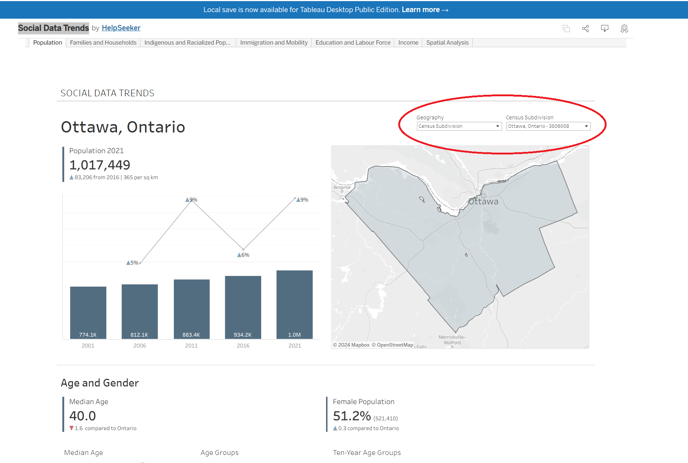Select the 2021 population bar
The height and width of the screenshot is (463, 688).
pos(294,305)
